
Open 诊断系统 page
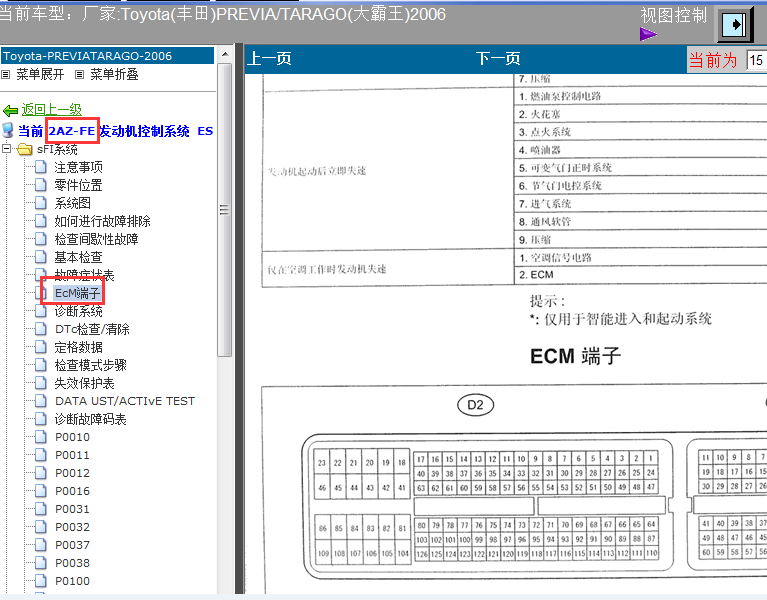[78, 311]
